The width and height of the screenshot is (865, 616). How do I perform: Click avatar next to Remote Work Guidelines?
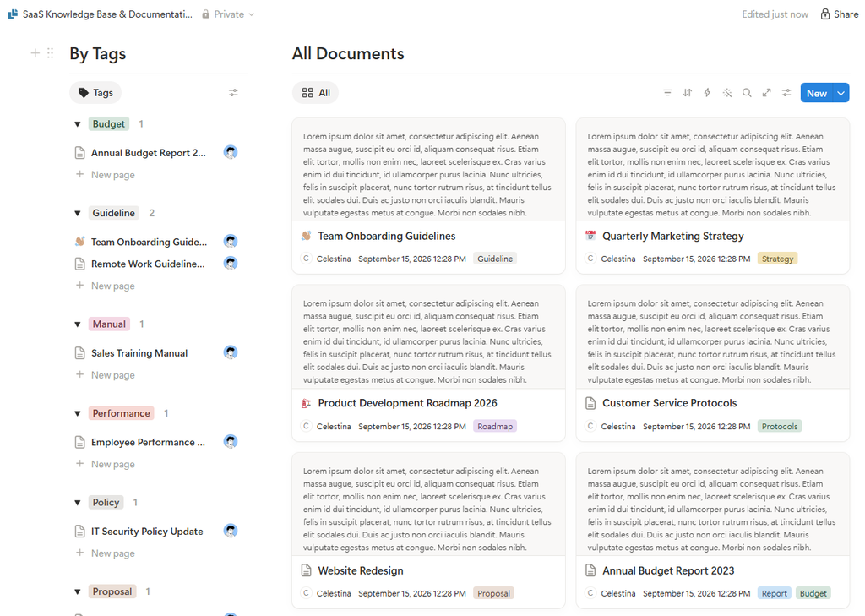point(231,264)
